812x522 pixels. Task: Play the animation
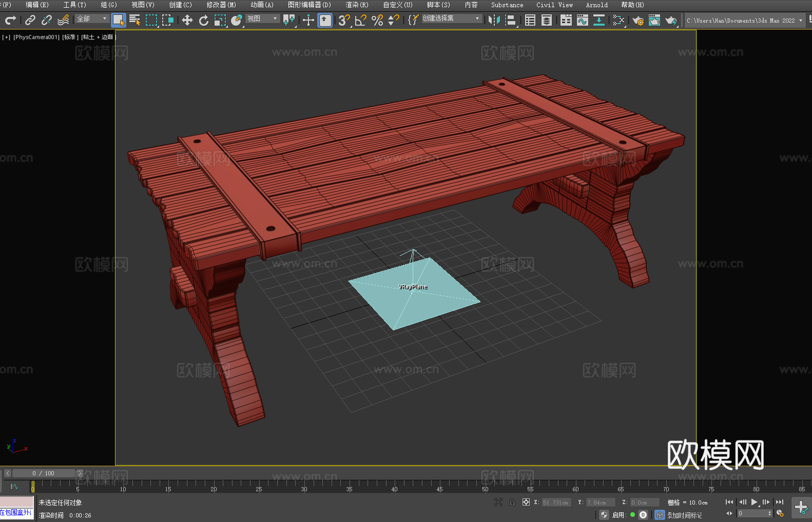point(754,502)
